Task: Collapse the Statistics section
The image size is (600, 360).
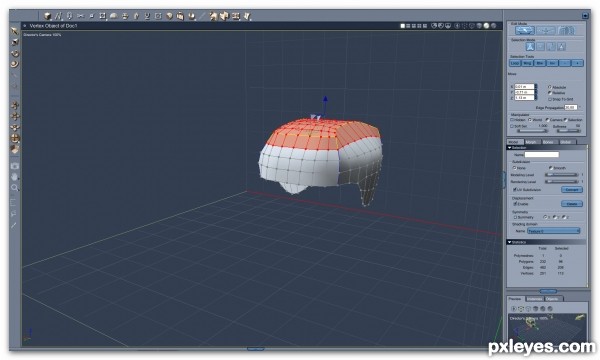Action: click(x=509, y=242)
